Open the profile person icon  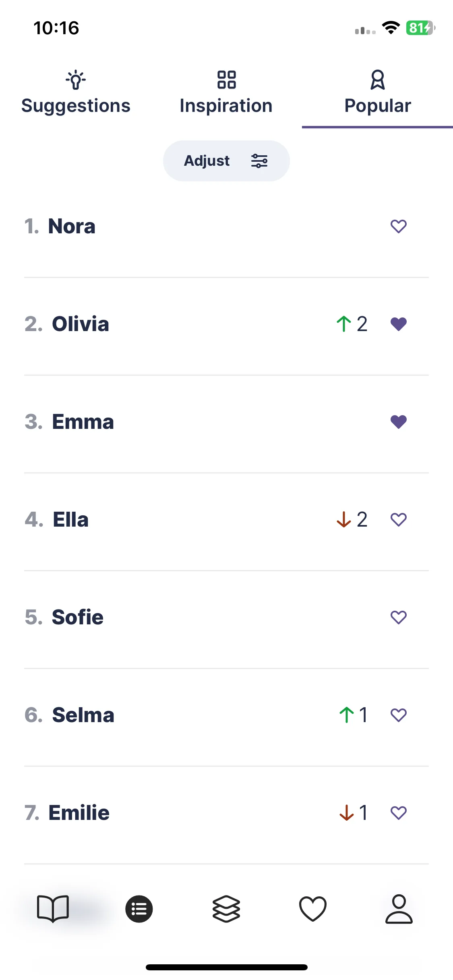(x=399, y=909)
